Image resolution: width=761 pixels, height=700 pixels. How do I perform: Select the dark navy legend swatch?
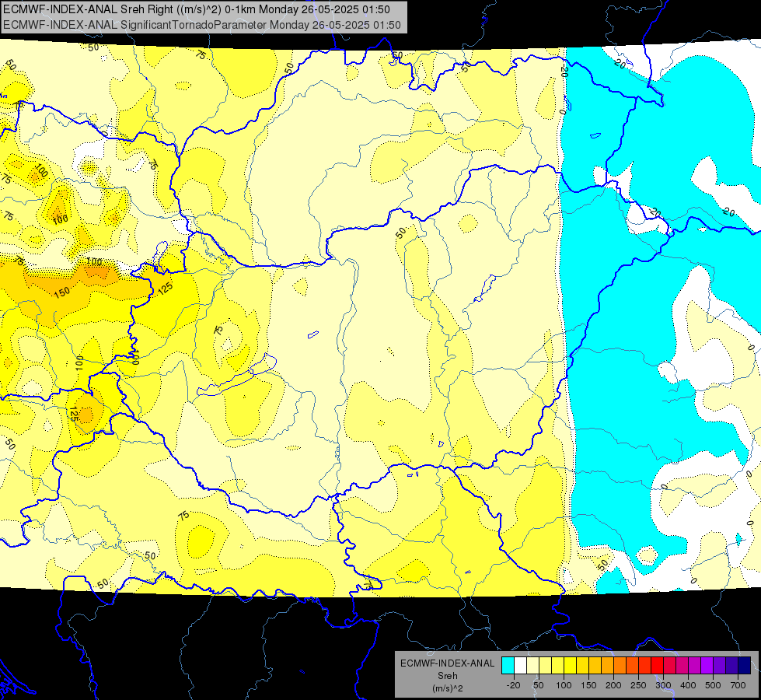(745, 666)
